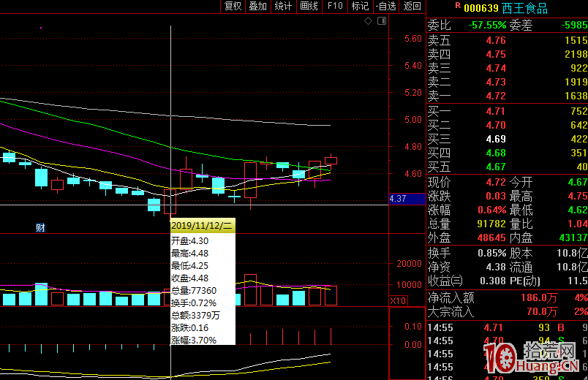The image size is (588, 380).
Task: Click the X10 volume scale indicator
Action: point(399,300)
